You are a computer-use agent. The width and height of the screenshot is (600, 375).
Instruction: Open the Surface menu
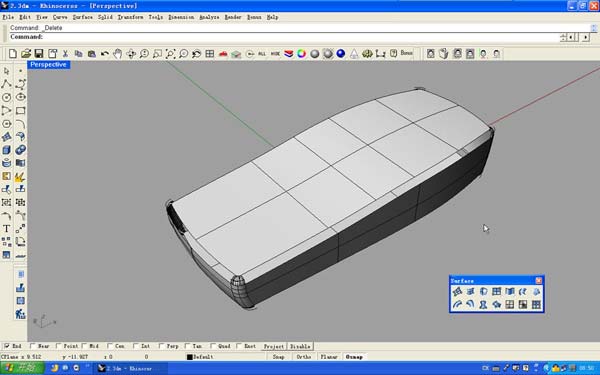pyautogui.click(x=83, y=17)
